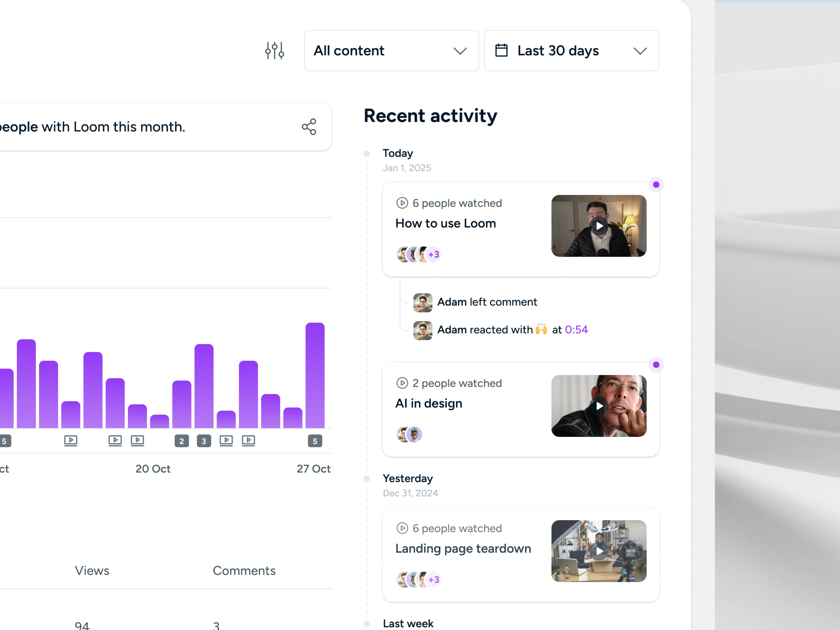The image size is (840, 630).
Task: Click the chart badge numbered 2
Action: (x=182, y=441)
